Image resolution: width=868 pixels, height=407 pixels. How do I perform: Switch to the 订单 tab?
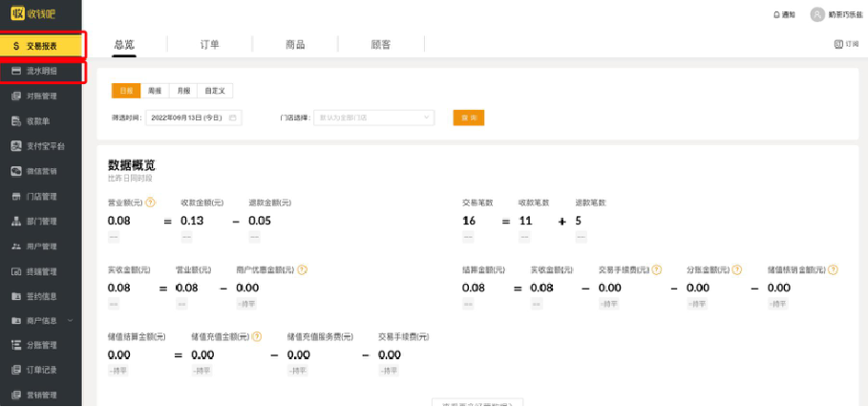tap(209, 45)
